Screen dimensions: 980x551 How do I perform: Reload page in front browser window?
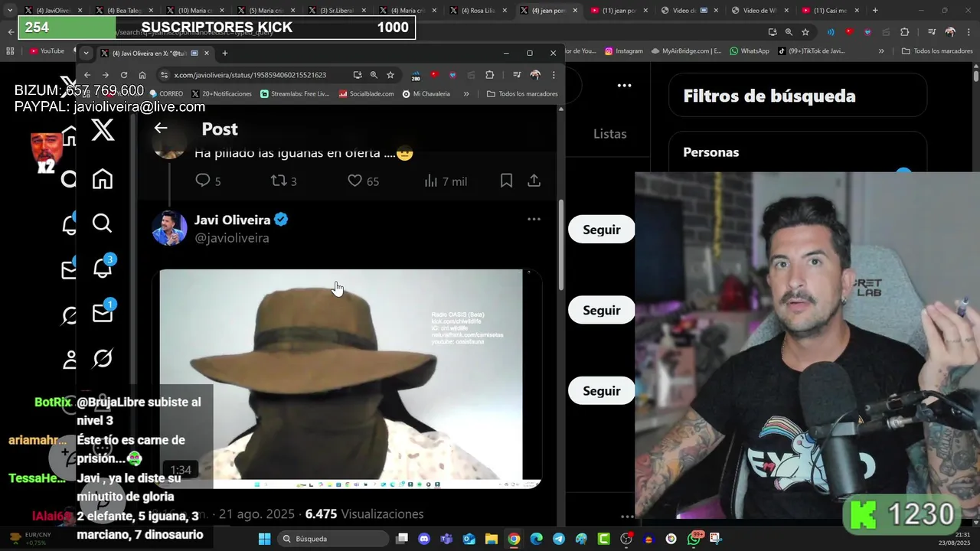(124, 75)
